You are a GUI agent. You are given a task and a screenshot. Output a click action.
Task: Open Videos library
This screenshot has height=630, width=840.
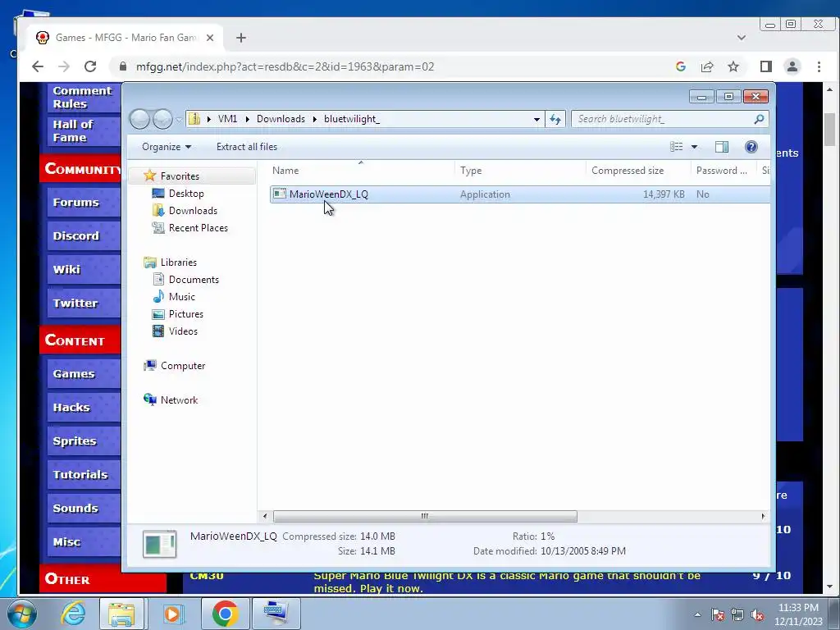click(x=183, y=331)
